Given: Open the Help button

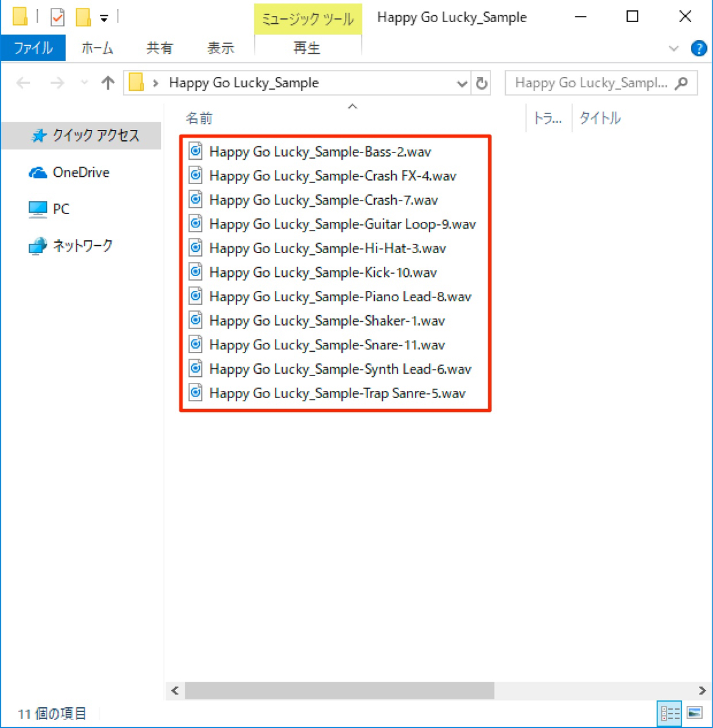Looking at the screenshot, I should [x=698, y=48].
